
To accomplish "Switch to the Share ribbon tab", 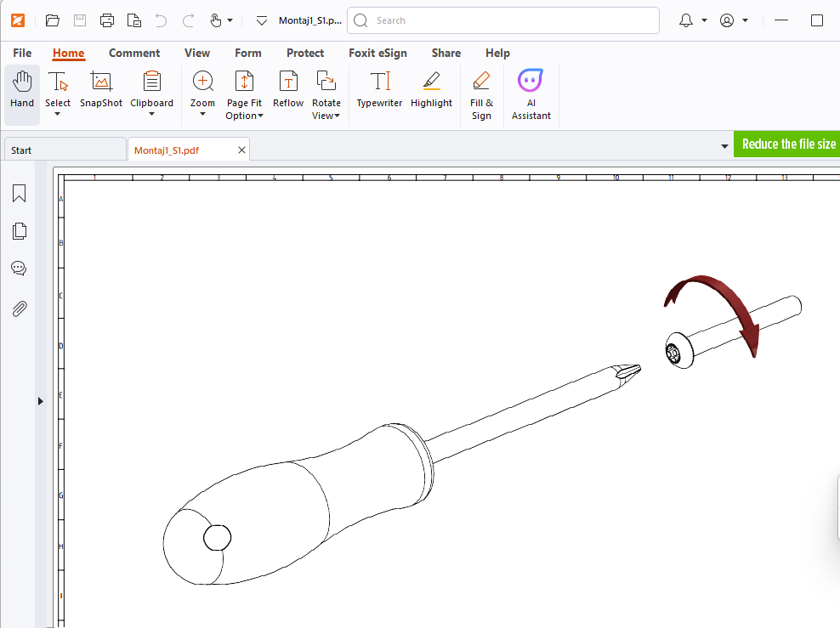I will 446,53.
